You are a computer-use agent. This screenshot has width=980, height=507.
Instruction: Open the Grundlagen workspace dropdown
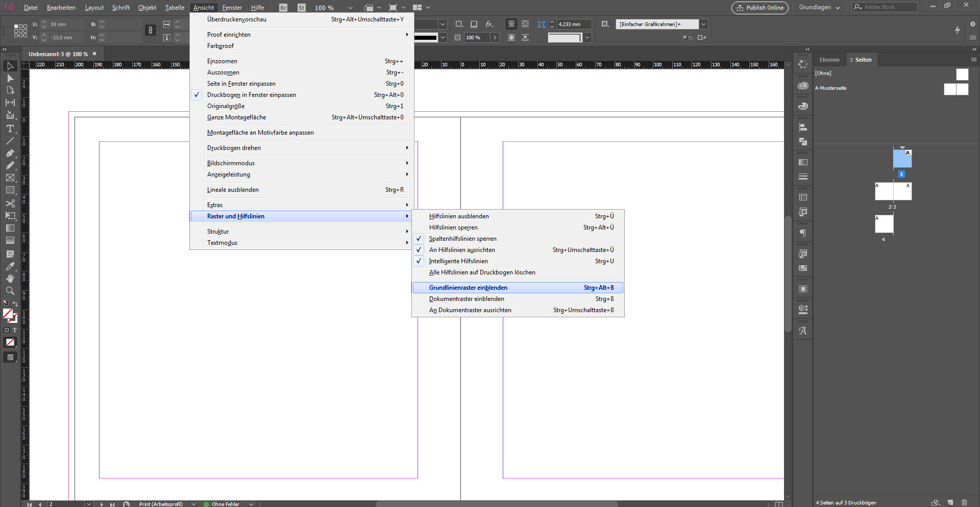pyautogui.click(x=819, y=8)
